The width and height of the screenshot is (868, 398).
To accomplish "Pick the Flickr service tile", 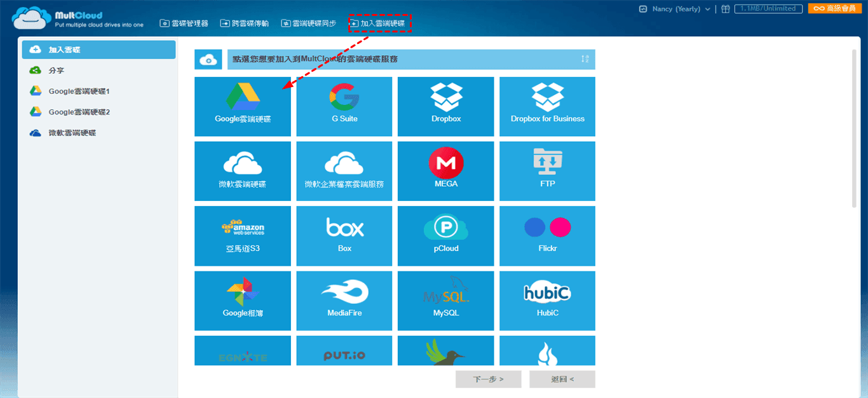I will pyautogui.click(x=548, y=236).
